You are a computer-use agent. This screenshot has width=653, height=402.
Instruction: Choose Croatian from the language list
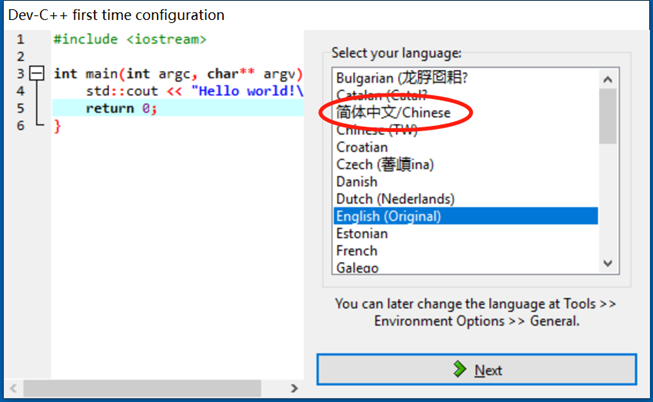(x=466, y=147)
